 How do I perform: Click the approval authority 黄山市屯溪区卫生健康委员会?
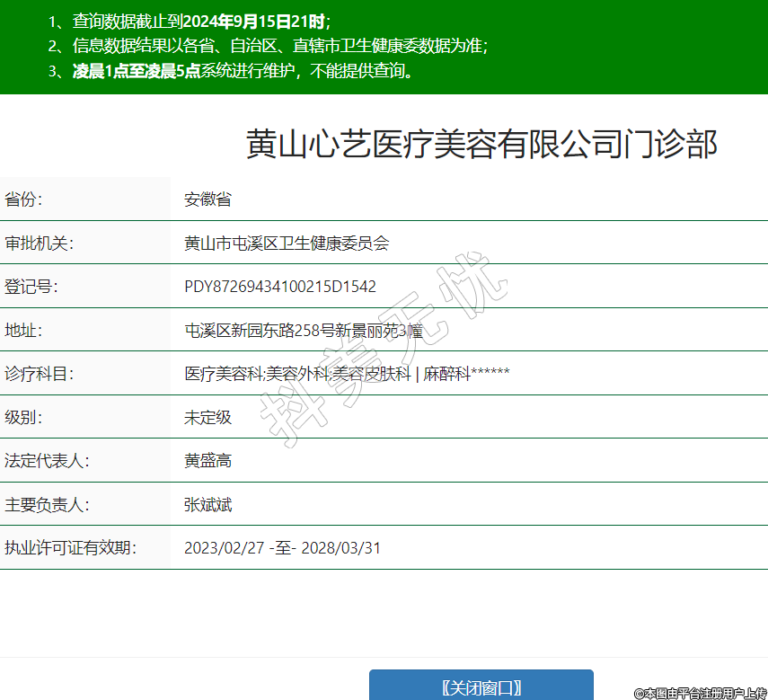287,244
